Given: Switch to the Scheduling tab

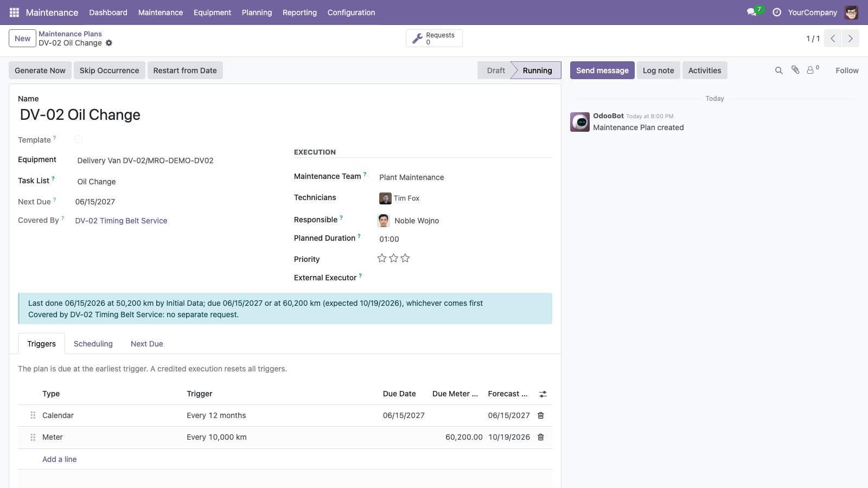Looking at the screenshot, I should (x=93, y=344).
